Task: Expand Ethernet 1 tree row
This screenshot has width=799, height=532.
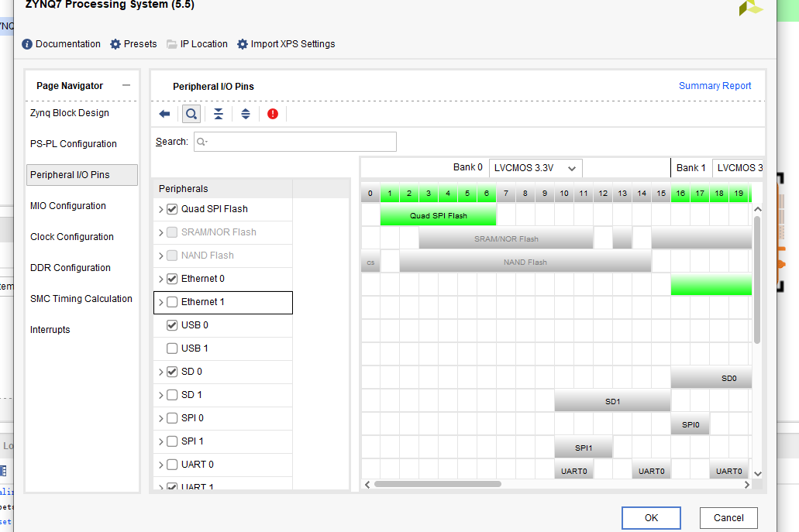Action: [161, 303]
